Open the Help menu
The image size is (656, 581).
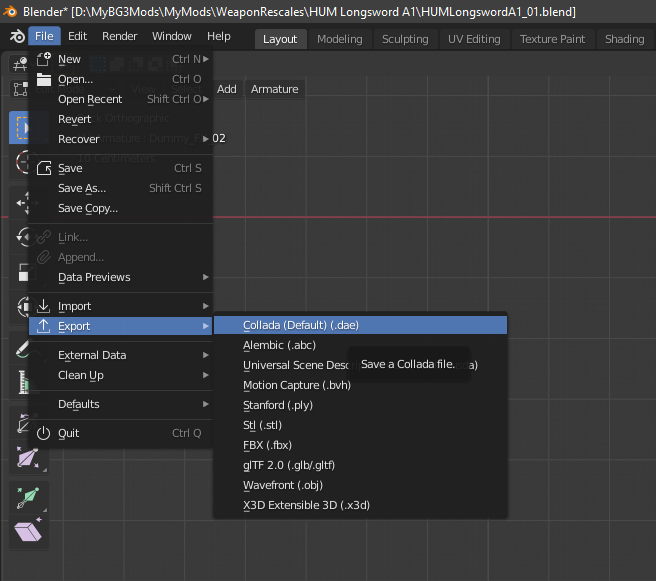pos(218,36)
